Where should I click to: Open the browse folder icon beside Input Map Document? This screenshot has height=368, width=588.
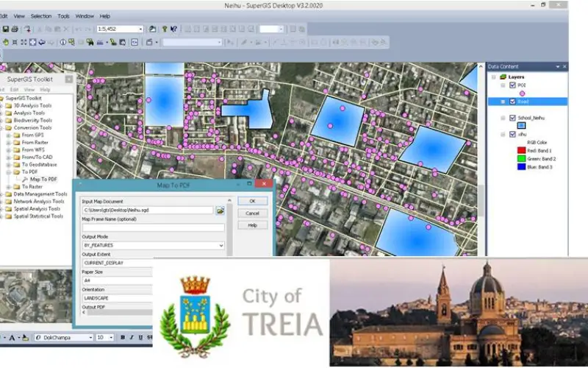pos(220,210)
